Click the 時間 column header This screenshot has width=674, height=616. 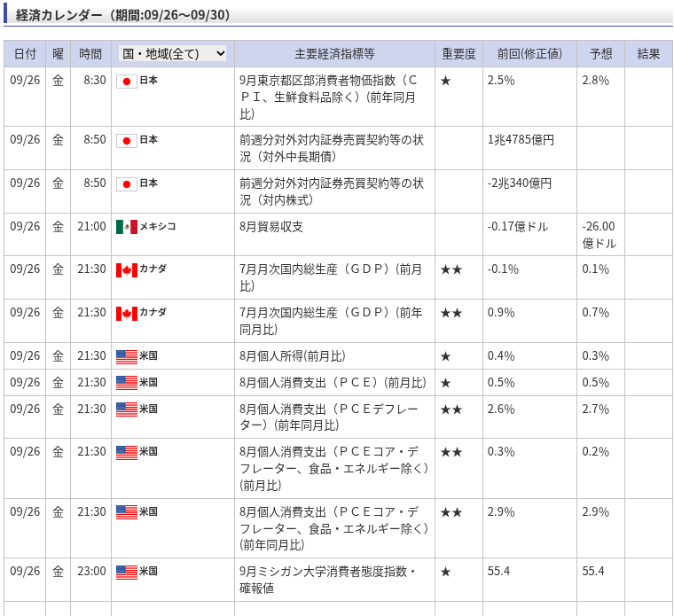tap(90, 53)
